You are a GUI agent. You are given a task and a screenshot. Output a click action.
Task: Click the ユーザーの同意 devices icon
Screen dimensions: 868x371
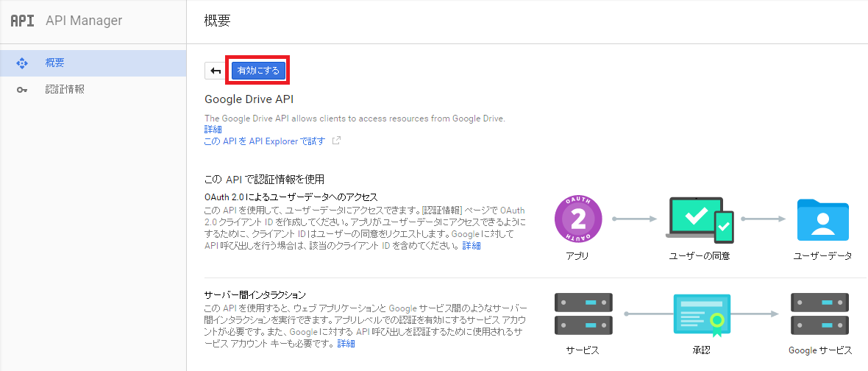click(x=699, y=220)
